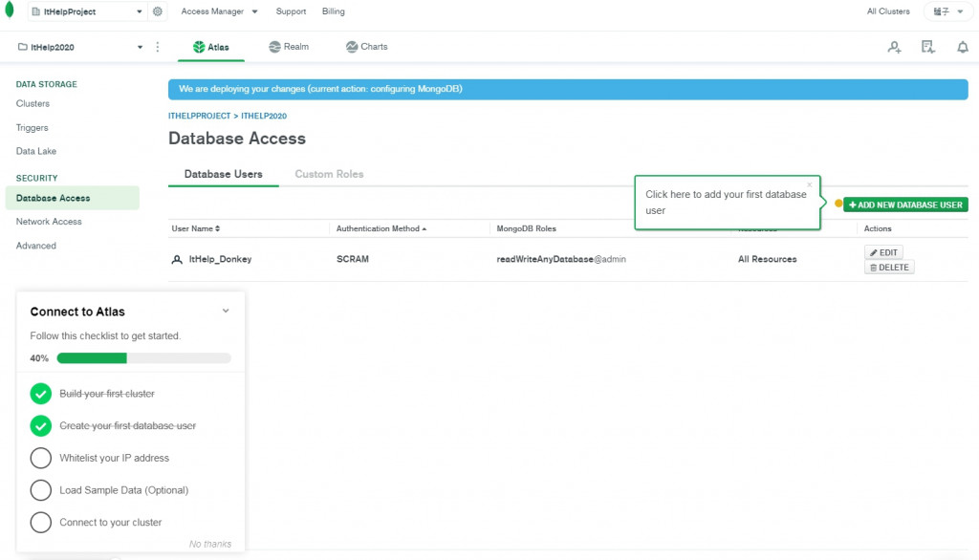Close the add database user tooltip
Image resolution: width=979 pixels, height=560 pixels.
(809, 184)
